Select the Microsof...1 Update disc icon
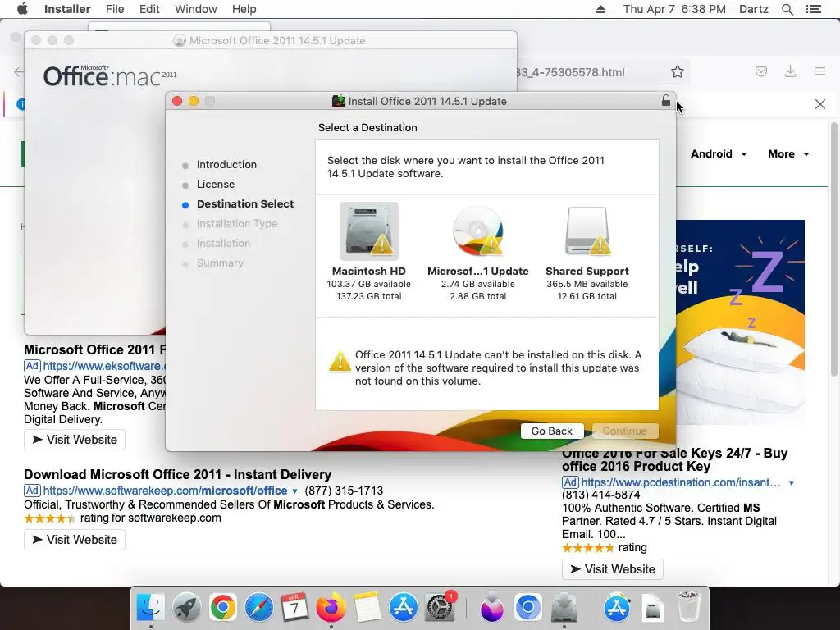 coord(478,231)
